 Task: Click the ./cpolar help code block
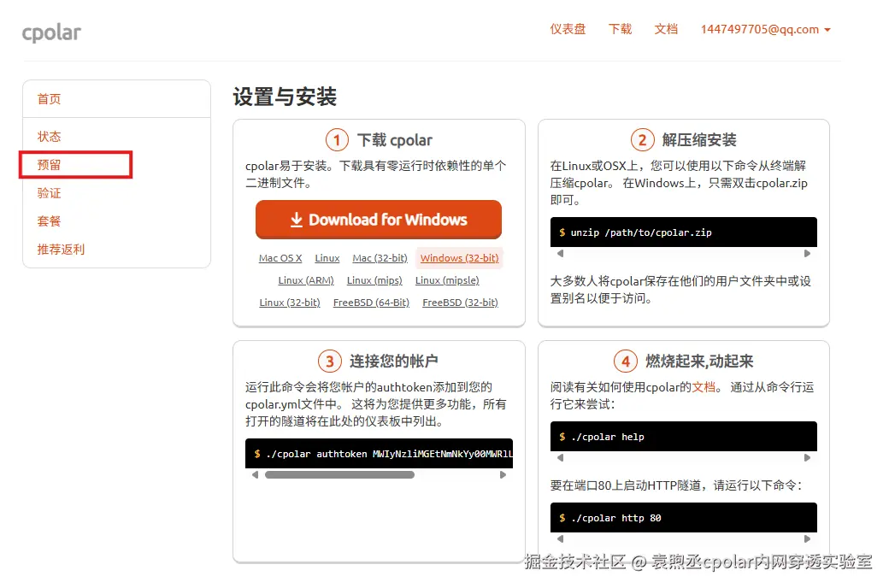click(683, 436)
